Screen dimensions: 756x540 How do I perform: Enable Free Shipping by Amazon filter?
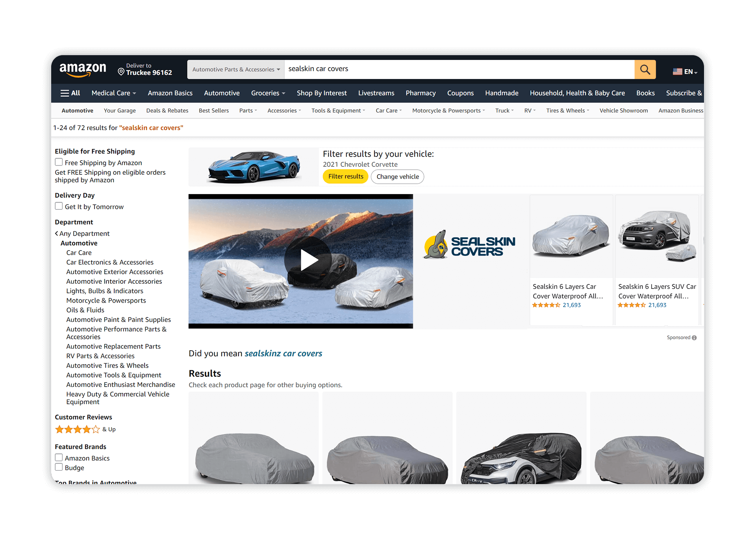tap(59, 162)
